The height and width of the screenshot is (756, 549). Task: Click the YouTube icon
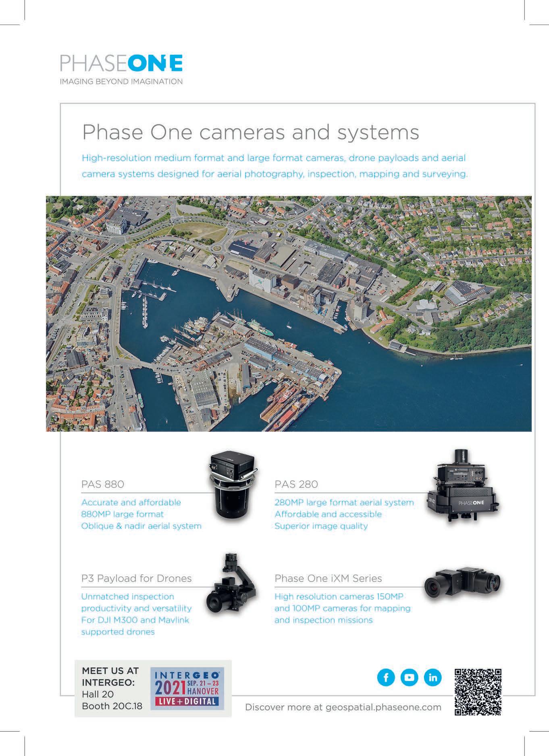click(x=409, y=677)
